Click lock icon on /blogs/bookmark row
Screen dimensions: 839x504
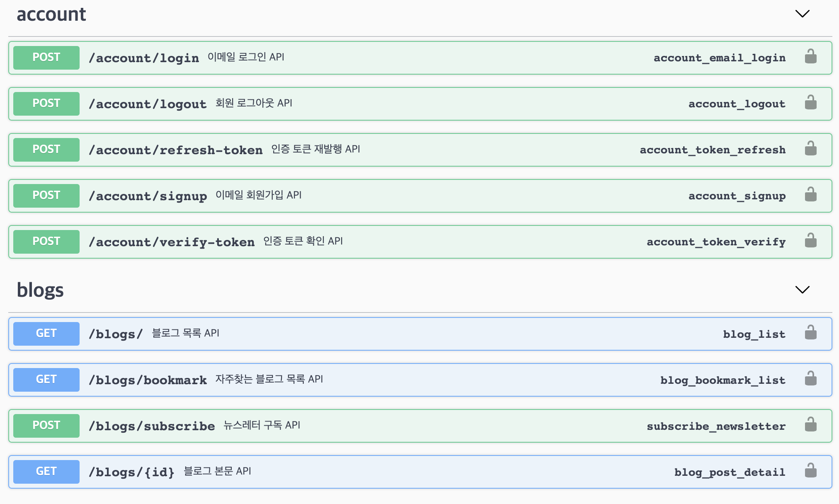(810, 379)
